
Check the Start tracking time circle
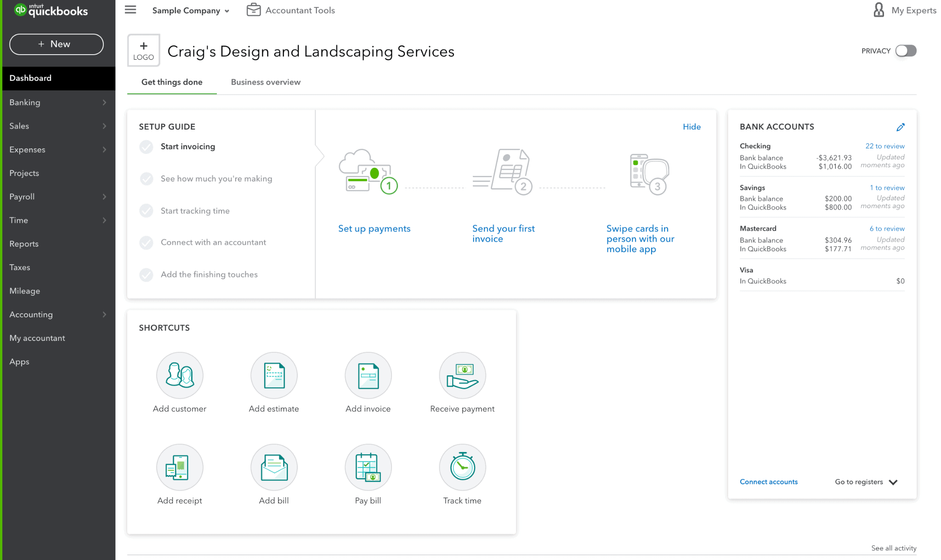pos(146,210)
